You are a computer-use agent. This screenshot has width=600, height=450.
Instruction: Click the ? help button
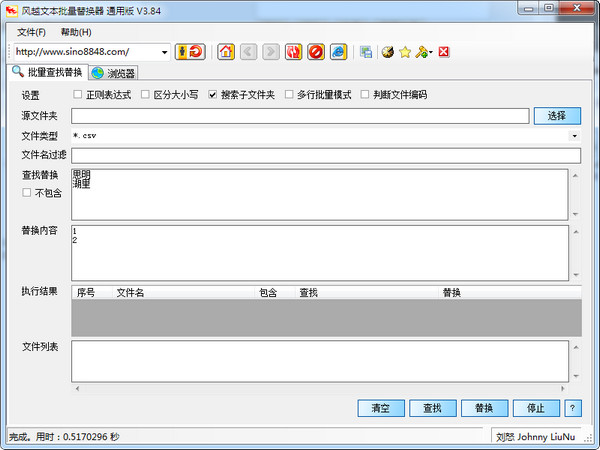click(x=573, y=408)
